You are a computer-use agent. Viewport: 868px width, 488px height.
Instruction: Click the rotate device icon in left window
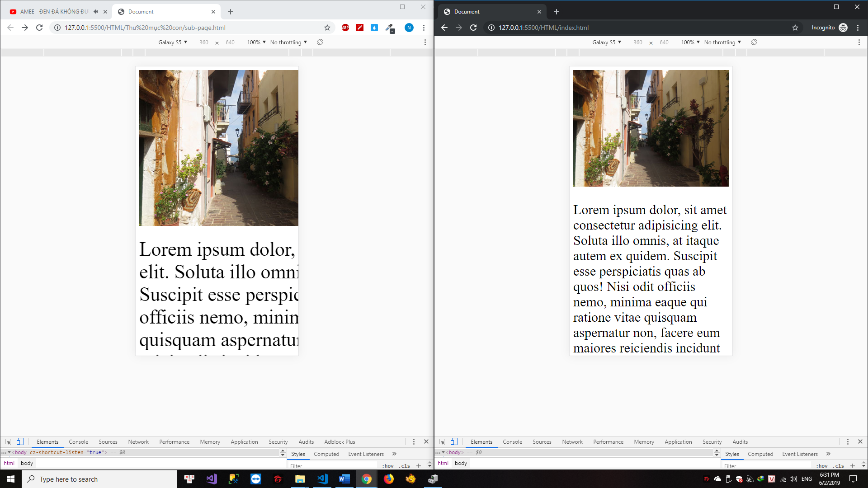tap(320, 42)
